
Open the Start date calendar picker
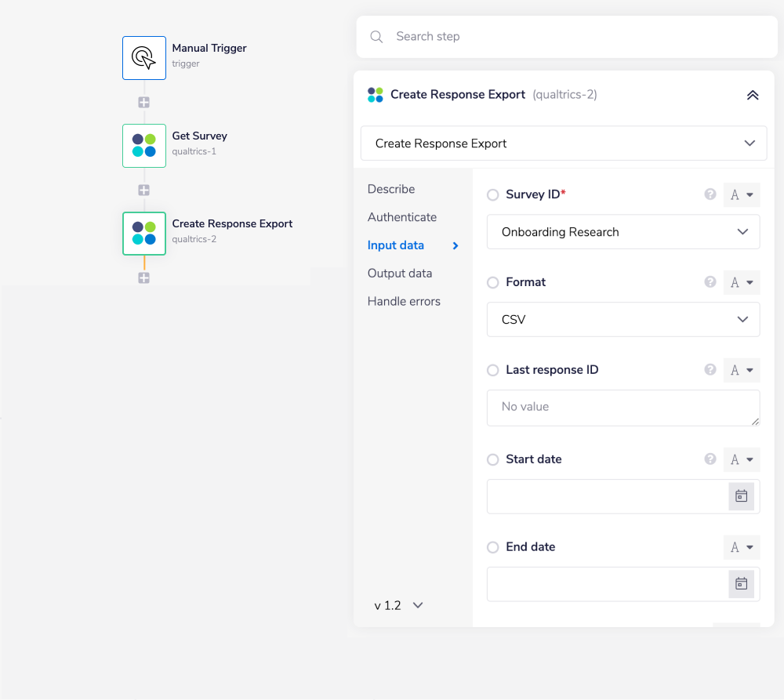point(741,496)
